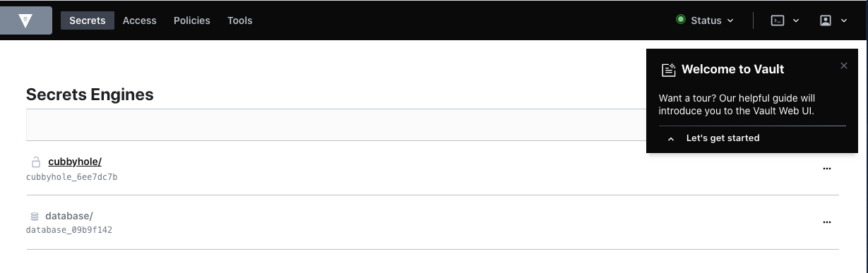
Task: Go to the Policies section
Action: tap(192, 20)
